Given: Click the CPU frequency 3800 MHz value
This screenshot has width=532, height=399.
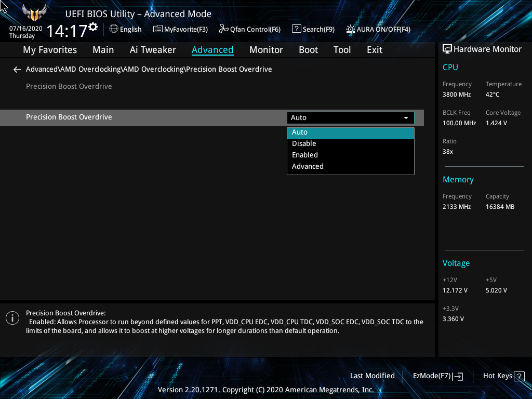Looking at the screenshot, I should pyautogui.click(x=456, y=95).
